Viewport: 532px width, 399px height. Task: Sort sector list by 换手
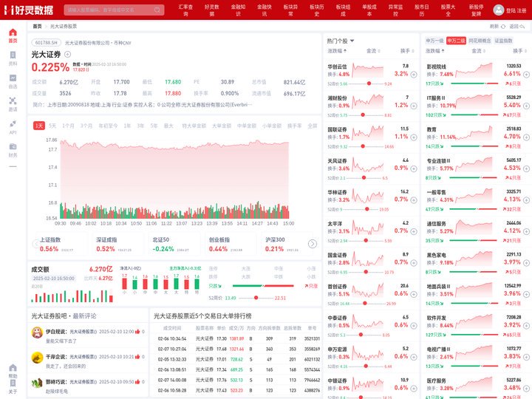click(x=520, y=51)
